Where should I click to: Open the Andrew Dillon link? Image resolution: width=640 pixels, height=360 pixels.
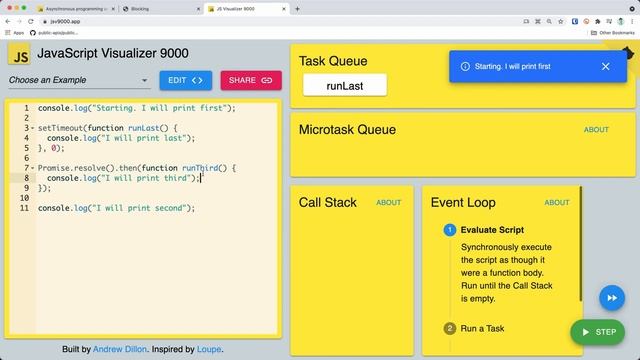click(120, 349)
